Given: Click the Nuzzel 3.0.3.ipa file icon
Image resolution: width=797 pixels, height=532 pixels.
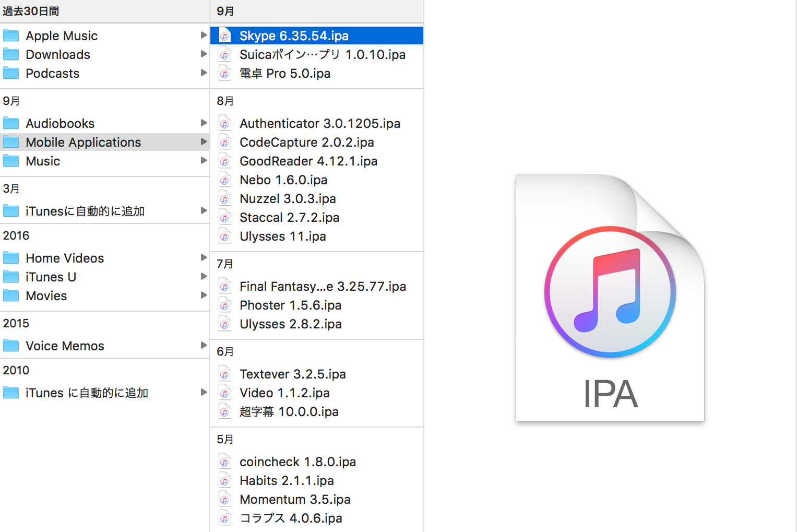Looking at the screenshot, I should point(224,198).
